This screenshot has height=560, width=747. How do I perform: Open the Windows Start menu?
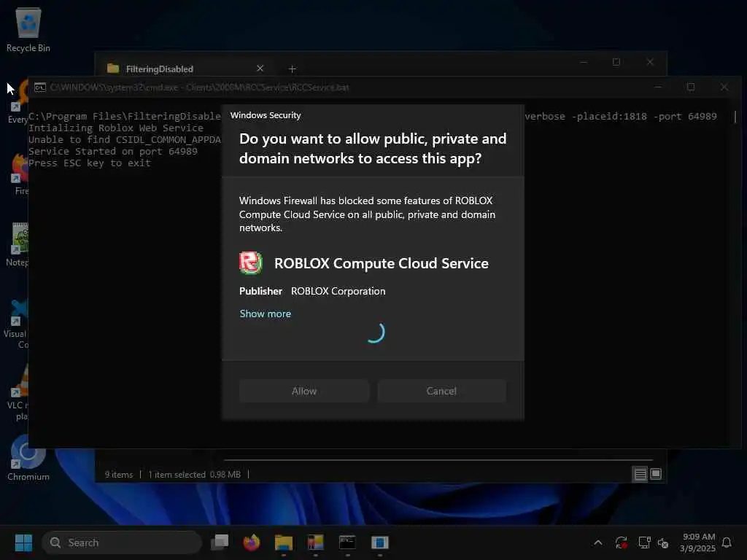point(23,542)
